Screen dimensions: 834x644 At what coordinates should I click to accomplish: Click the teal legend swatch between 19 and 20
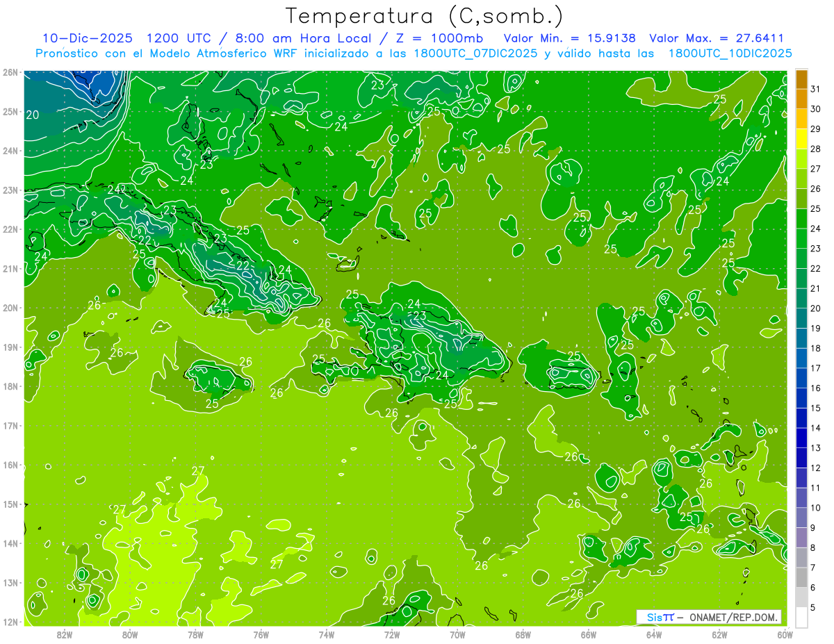click(801, 319)
